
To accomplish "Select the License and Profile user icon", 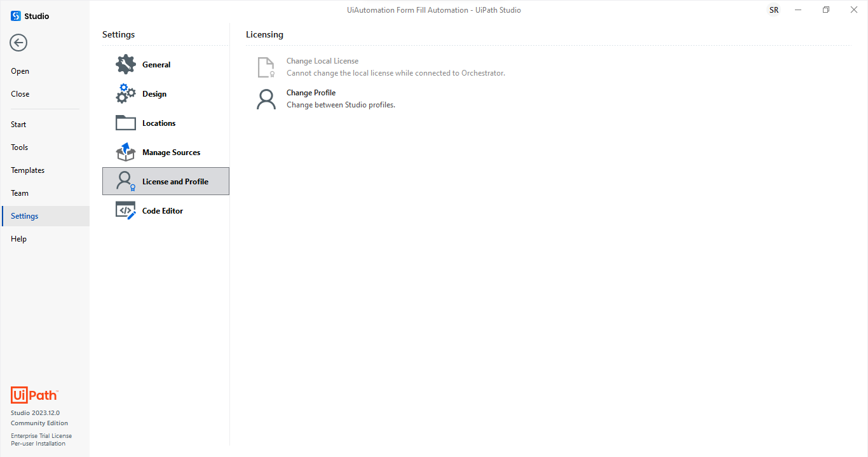I will [126, 181].
